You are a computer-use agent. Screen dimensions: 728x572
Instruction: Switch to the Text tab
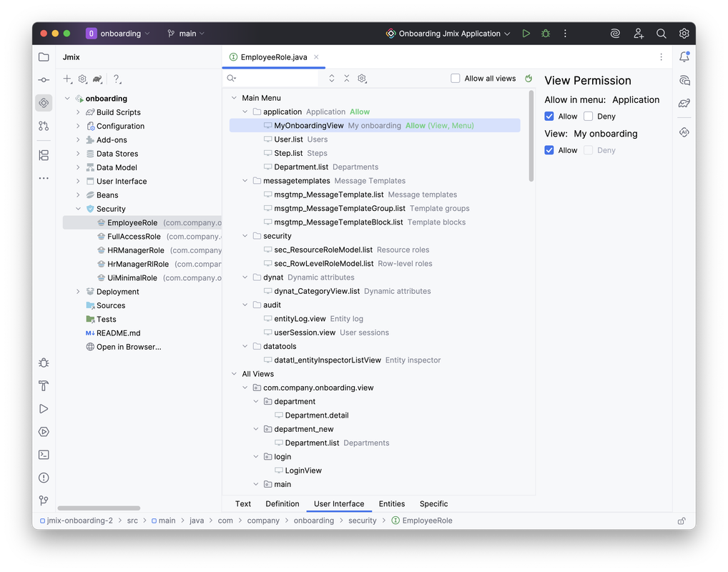[243, 504]
